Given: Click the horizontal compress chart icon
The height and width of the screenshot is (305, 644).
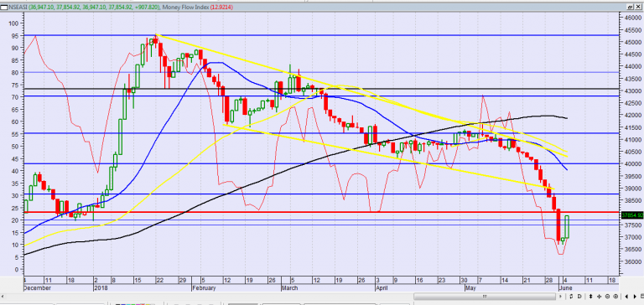Looking at the screenshot, I should coord(600,297).
